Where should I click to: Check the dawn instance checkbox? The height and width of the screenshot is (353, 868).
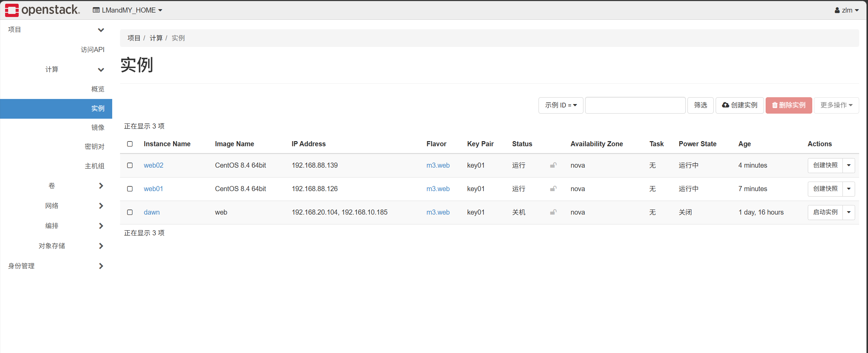coord(130,212)
